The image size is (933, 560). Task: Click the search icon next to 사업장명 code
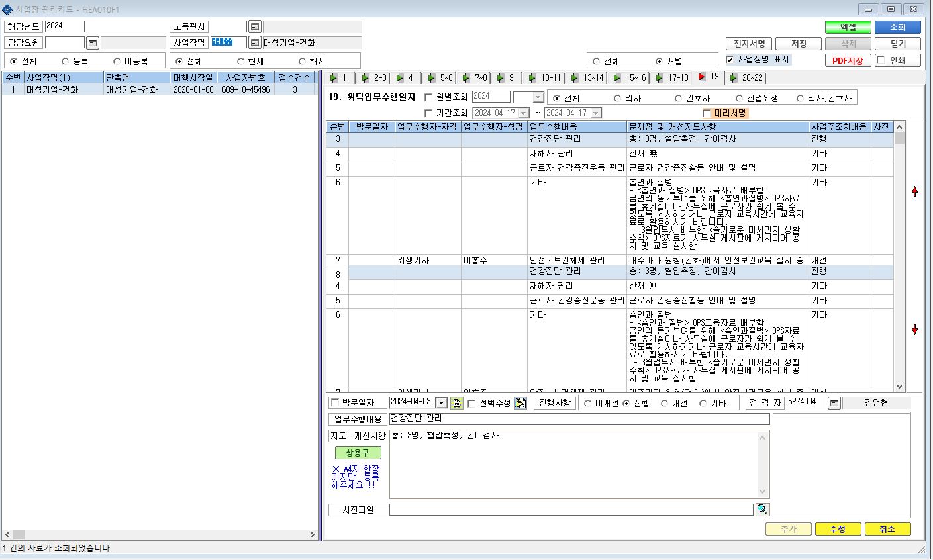click(255, 43)
